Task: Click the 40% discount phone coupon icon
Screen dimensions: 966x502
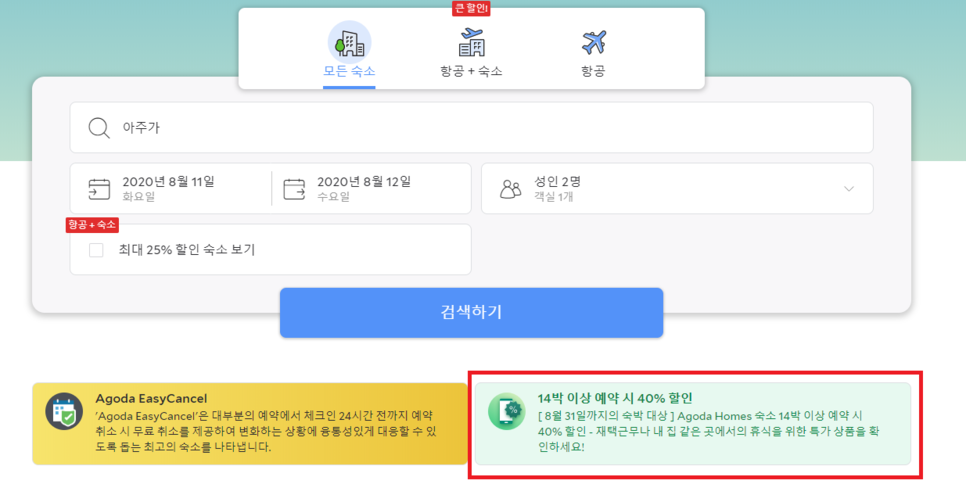Action: (x=507, y=411)
